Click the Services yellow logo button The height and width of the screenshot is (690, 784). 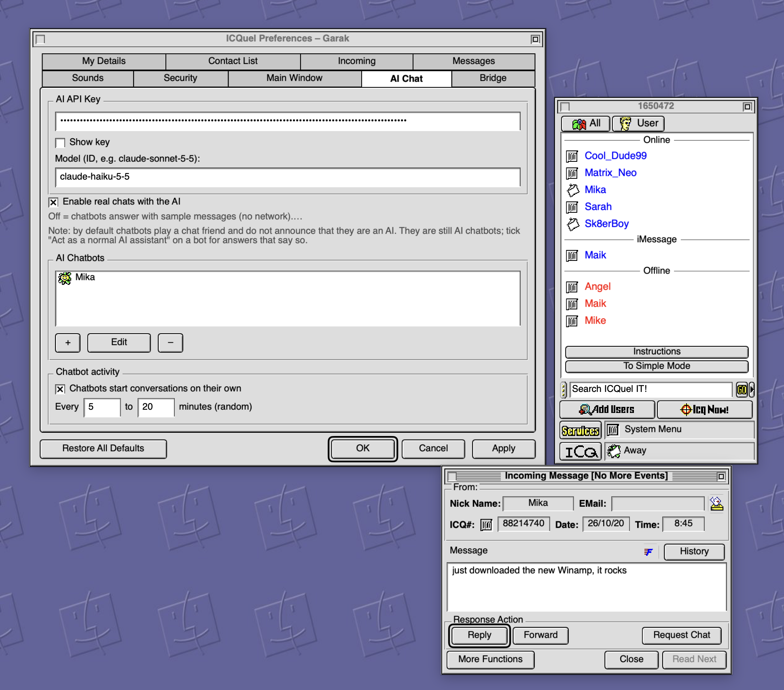click(580, 430)
